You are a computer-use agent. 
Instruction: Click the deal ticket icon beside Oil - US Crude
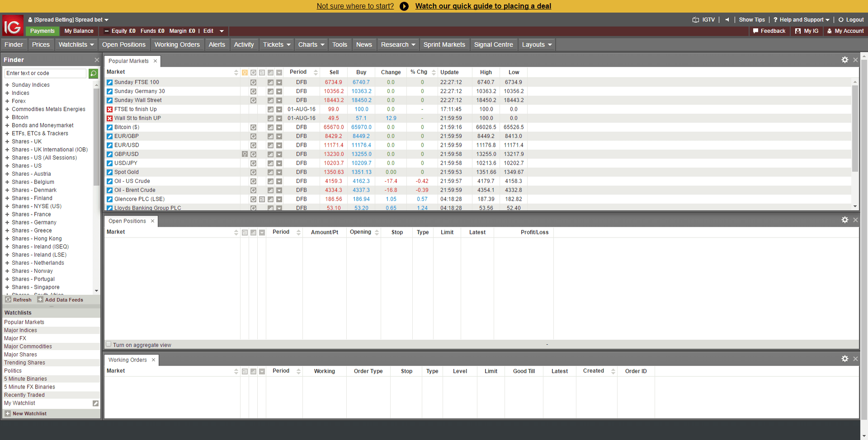click(x=109, y=181)
